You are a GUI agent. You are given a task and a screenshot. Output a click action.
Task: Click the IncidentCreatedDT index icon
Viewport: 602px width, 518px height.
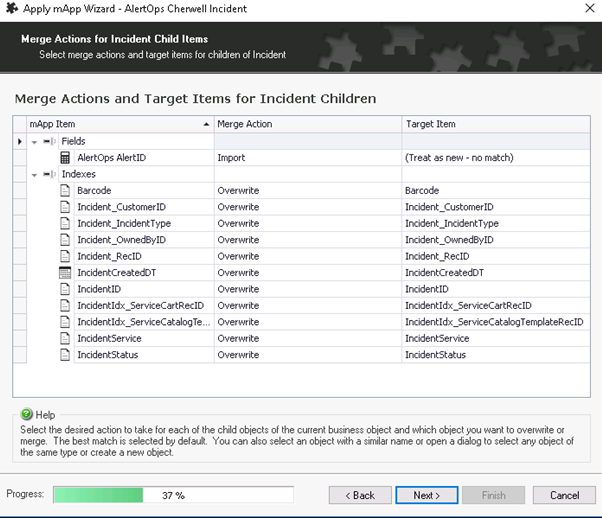click(x=65, y=272)
